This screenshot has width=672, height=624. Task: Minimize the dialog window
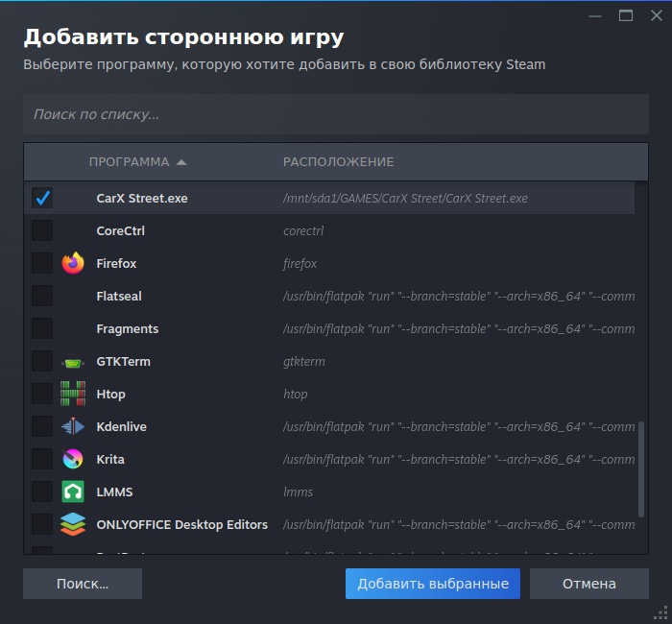(595, 16)
